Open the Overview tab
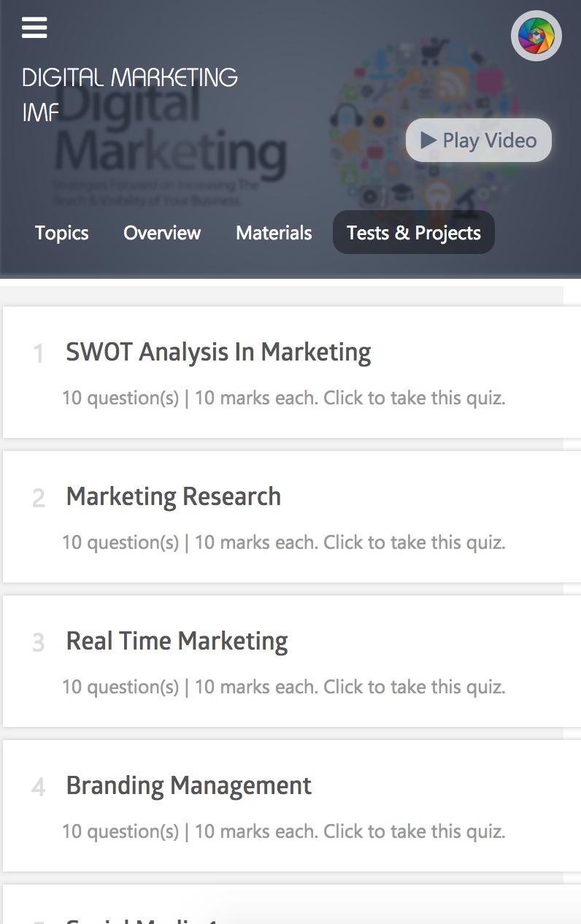 [162, 233]
